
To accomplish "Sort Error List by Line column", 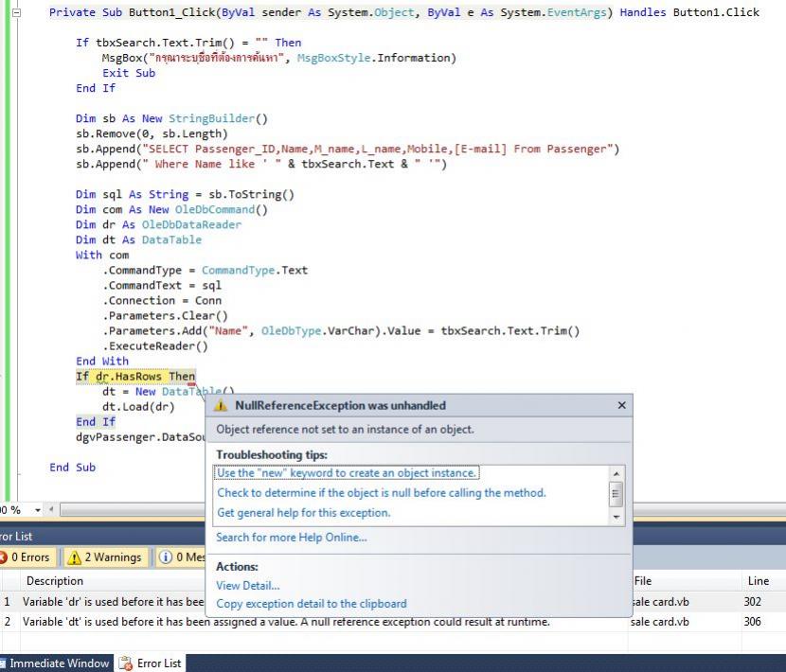I will coord(758,581).
